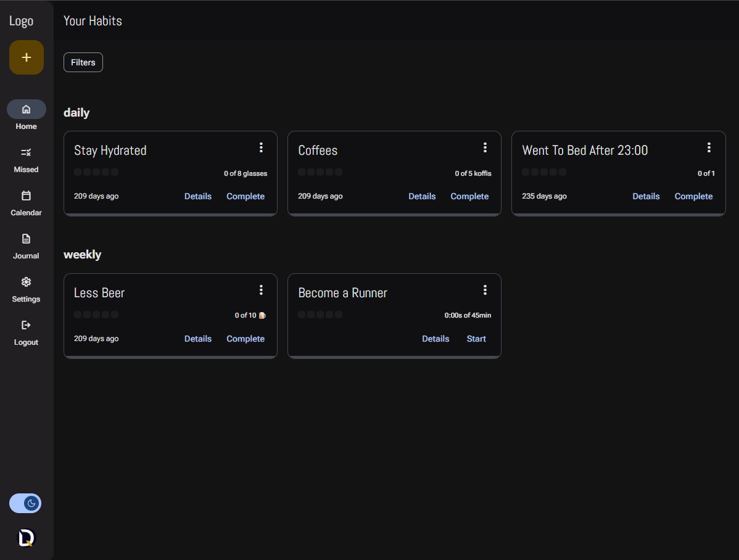Click the Logout icon
Viewport: 739px width, 560px height.
point(26,325)
